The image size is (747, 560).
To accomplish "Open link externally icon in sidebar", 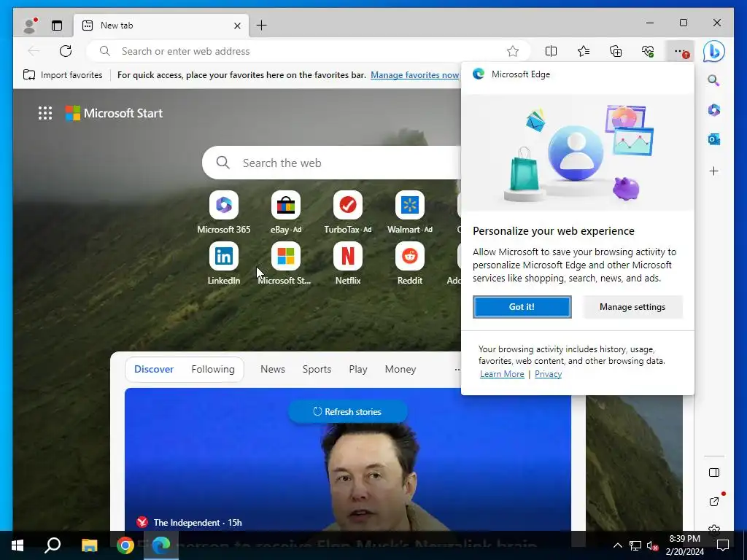I will (713, 502).
